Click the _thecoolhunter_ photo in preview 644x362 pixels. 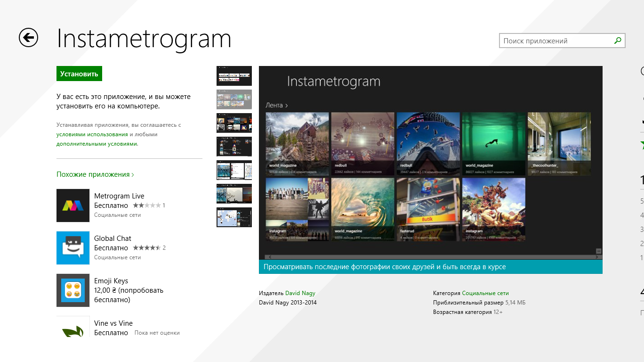point(559,143)
